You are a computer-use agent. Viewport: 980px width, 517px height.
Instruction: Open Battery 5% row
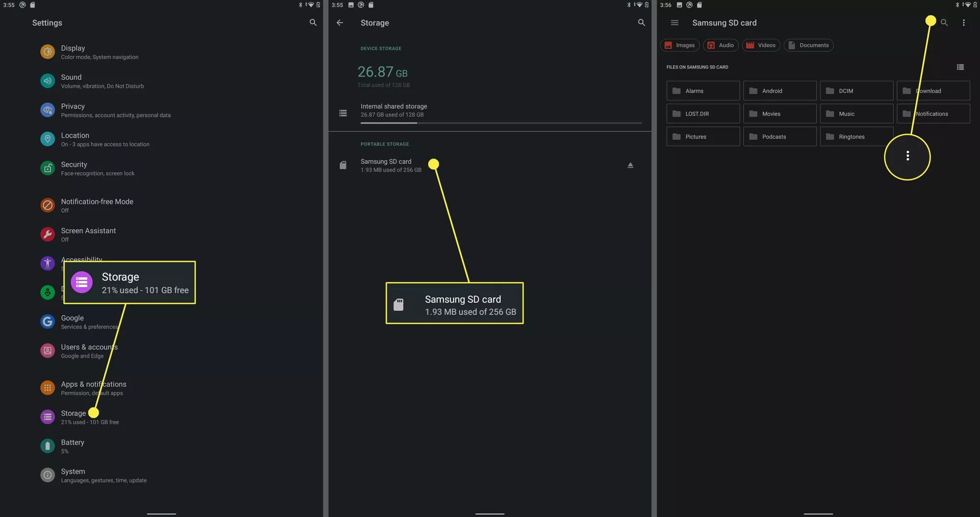pos(162,446)
